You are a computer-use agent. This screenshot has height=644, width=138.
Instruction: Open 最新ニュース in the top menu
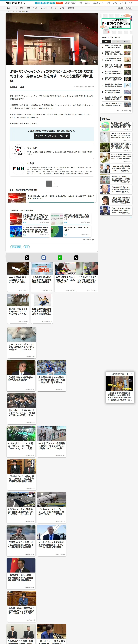click(98, 3)
